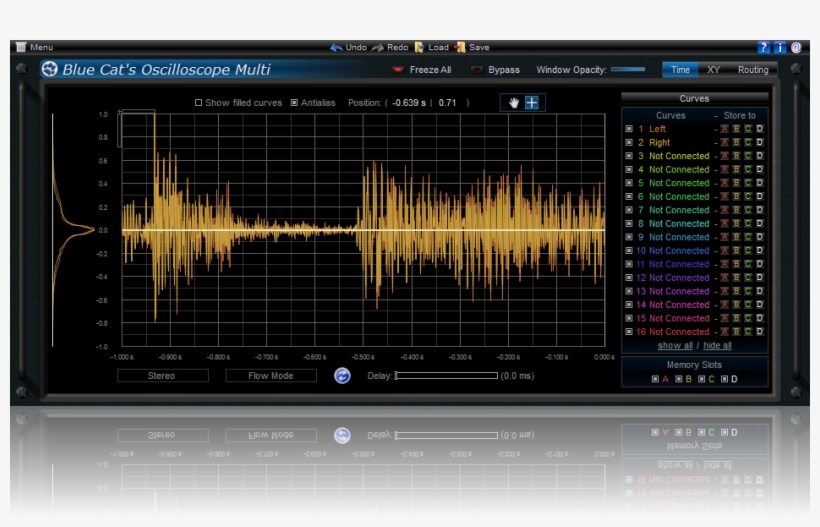820x527 pixels.
Task: Store curve 5 to slot A
Action: tap(724, 183)
